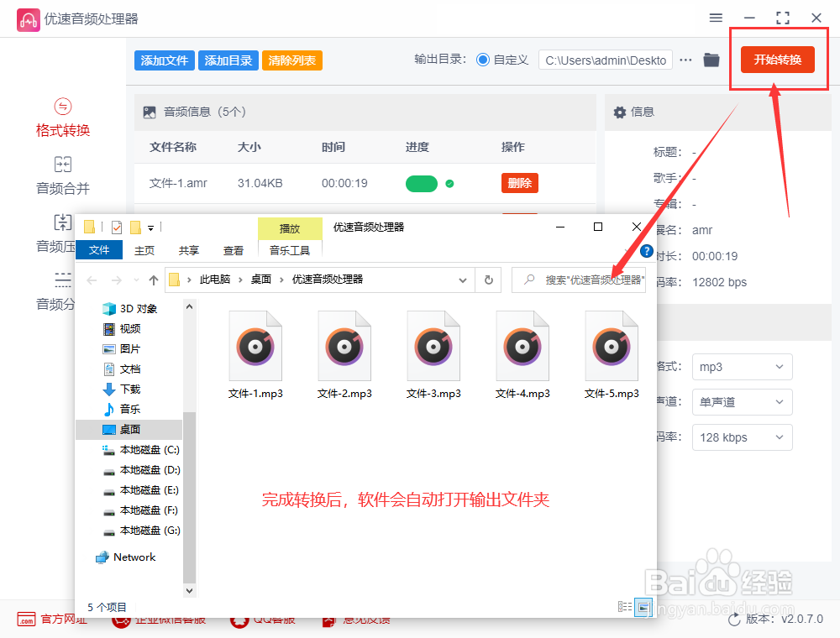The width and height of the screenshot is (840, 638).
Task: Switch to the 查看 tab in Explorer
Action: click(x=234, y=249)
